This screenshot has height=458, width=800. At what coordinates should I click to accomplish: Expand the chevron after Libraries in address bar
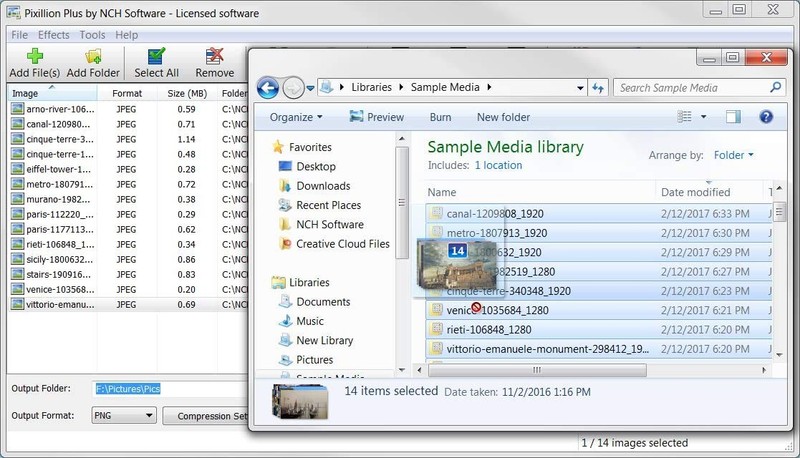[401, 87]
